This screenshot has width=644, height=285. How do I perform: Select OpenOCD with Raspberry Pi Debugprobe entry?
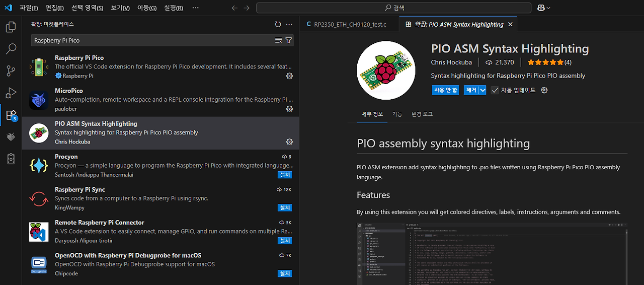pyautogui.click(x=160, y=265)
